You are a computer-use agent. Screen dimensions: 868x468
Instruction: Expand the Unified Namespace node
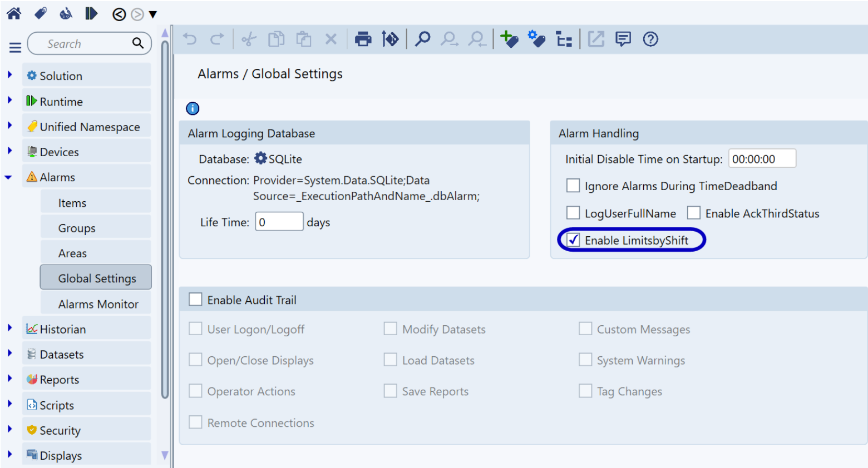pyautogui.click(x=9, y=125)
